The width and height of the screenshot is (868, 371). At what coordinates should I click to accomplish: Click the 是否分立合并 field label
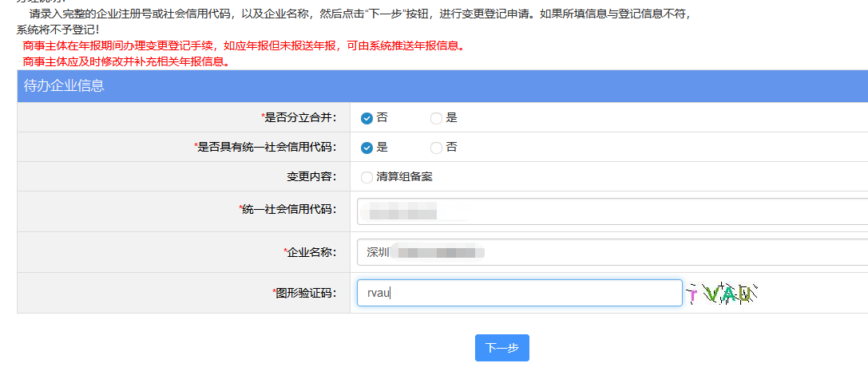coord(300,118)
